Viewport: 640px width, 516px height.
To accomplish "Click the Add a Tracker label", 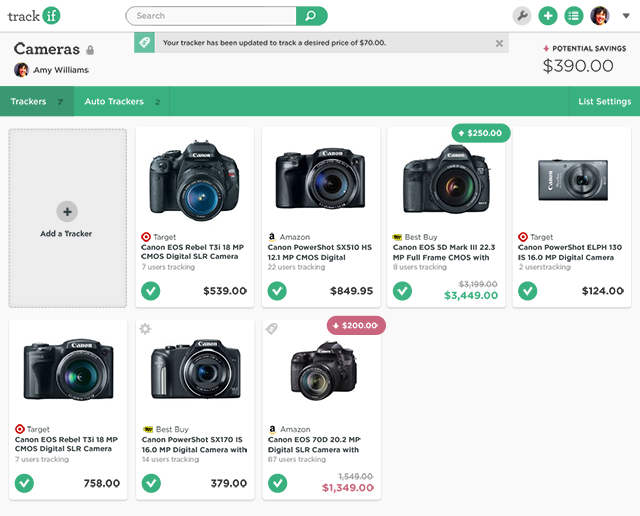I will coord(66,234).
